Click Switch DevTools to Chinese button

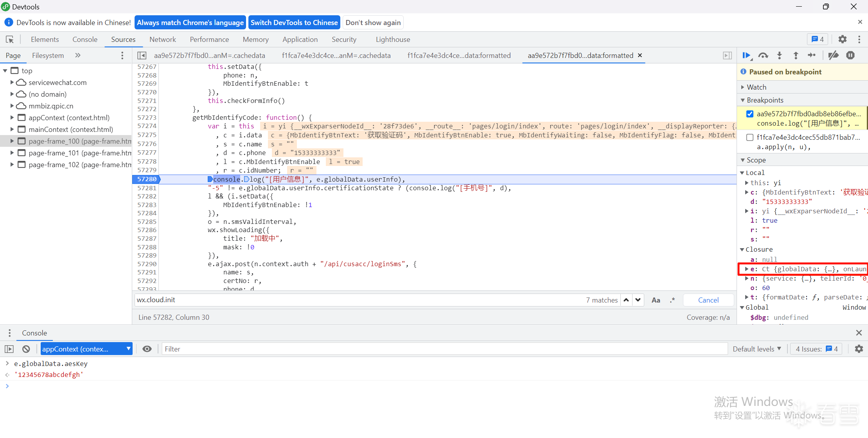point(294,23)
